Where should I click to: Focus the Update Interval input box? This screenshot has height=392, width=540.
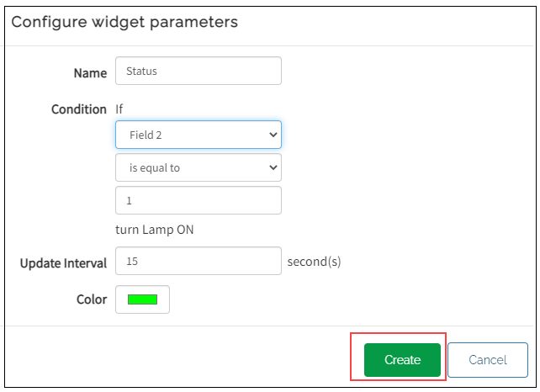tap(198, 262)
